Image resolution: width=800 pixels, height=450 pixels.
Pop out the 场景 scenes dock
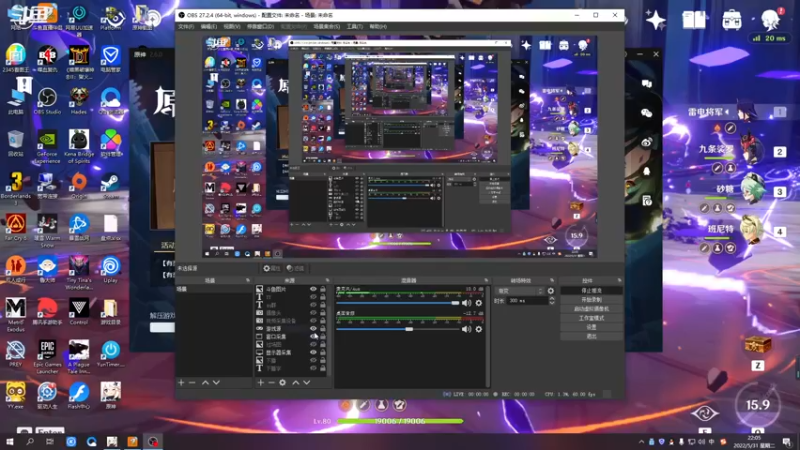coord(248,281)
